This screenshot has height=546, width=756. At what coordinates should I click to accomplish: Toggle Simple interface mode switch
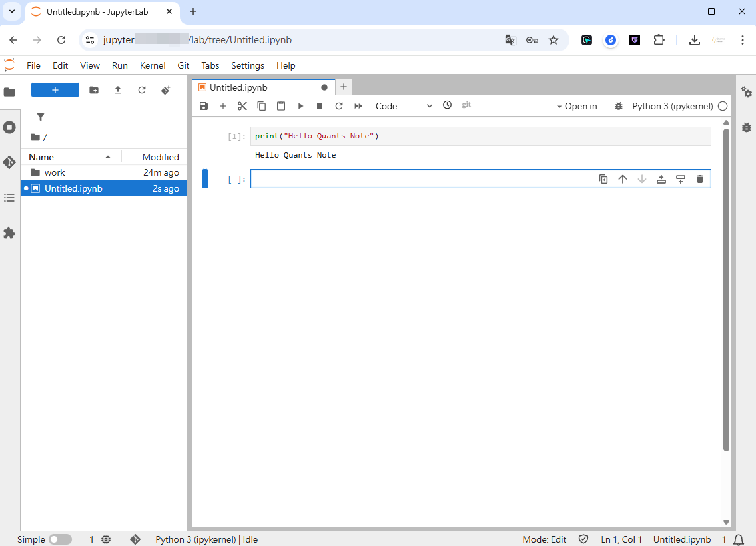click(x=60, y=539)
